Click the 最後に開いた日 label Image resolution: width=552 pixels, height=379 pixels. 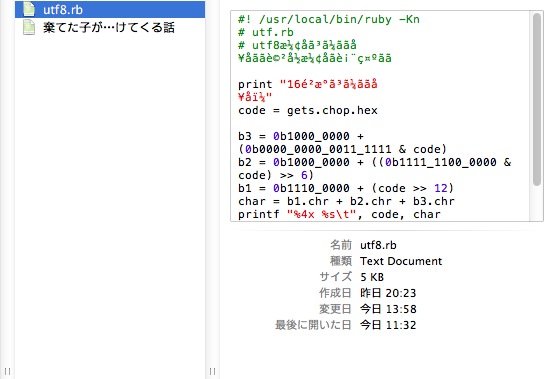(313, 325)
